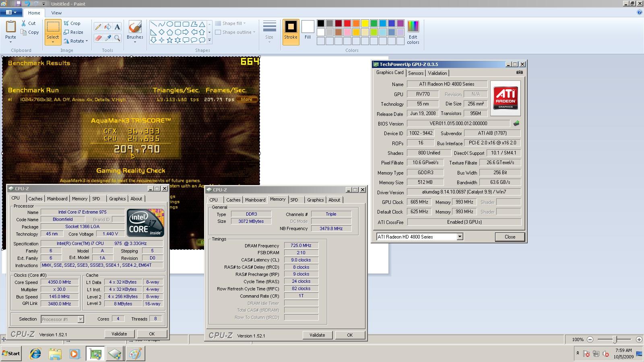This screenshot has width=644, height=362.
Task: Expand the Shapes gallery more arrow
Action: [x=209, y=40]
